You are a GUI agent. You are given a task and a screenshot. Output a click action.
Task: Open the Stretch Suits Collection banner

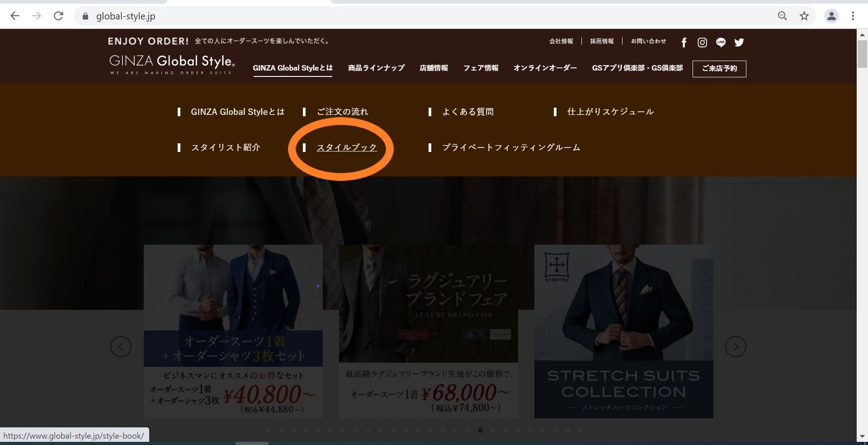(623, 331)
